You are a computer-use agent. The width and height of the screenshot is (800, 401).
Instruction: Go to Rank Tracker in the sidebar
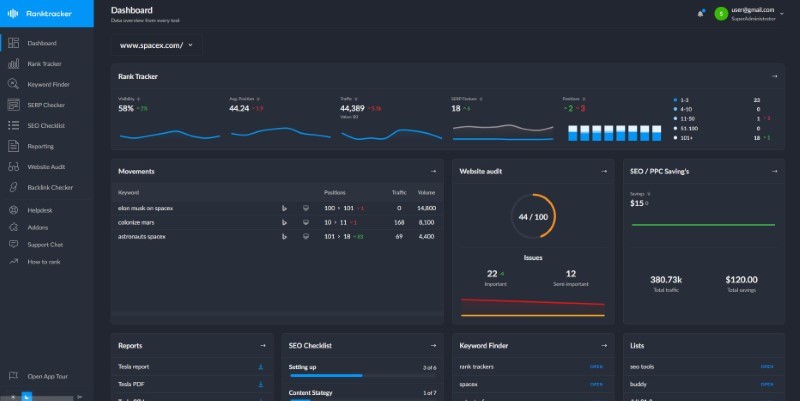[44, 64]
